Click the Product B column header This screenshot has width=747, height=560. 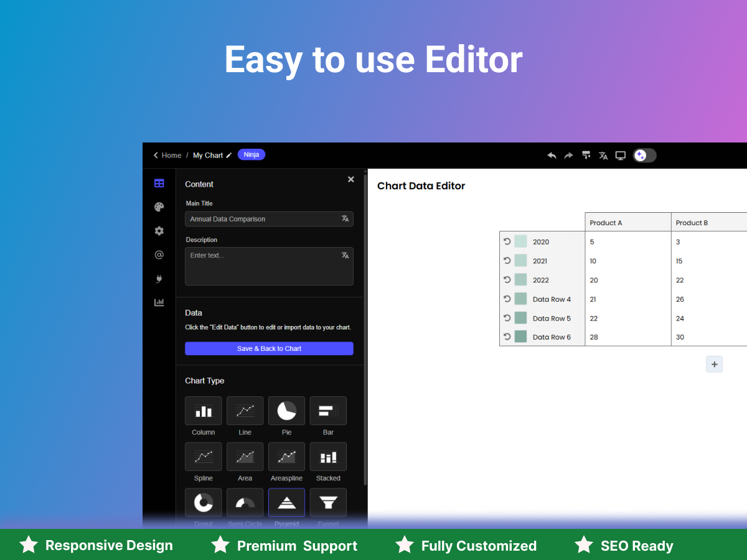709,222
